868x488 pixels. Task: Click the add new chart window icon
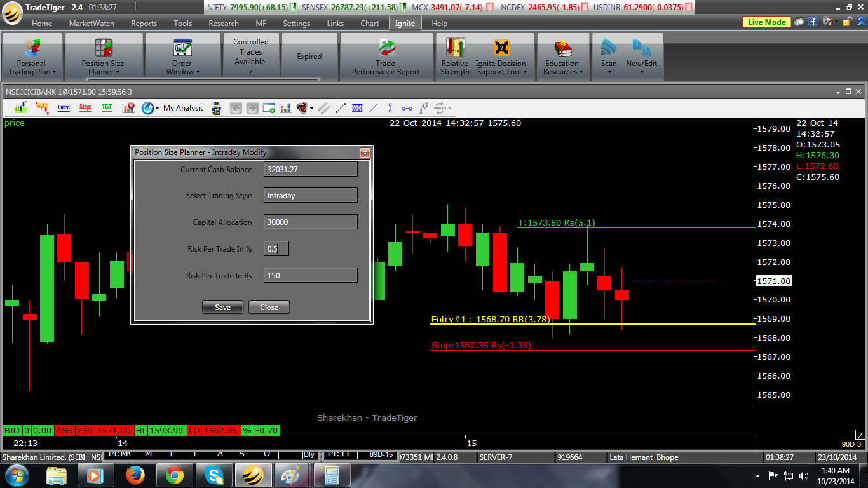[x=269, y=108]
